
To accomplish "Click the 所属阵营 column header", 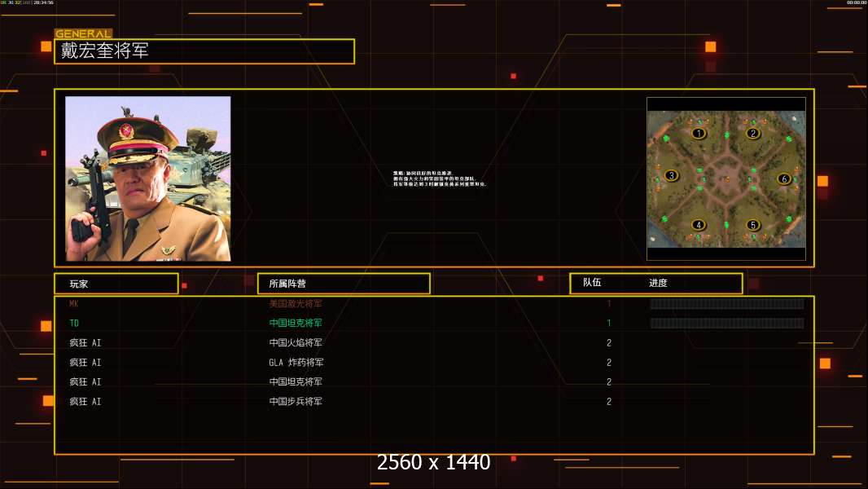I will coord(344,284).
